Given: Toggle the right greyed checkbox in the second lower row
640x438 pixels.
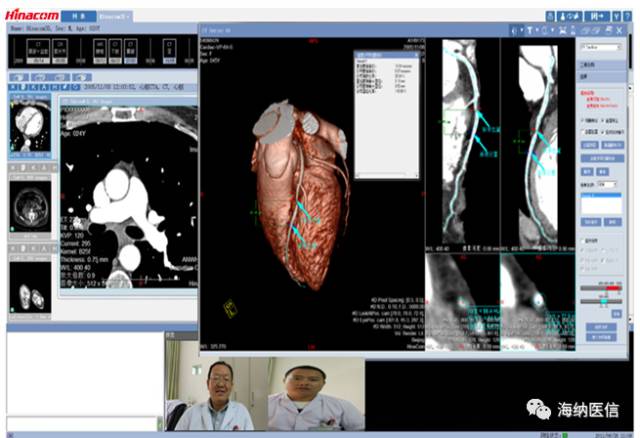Looking at the screenshot, I should 602,260.
